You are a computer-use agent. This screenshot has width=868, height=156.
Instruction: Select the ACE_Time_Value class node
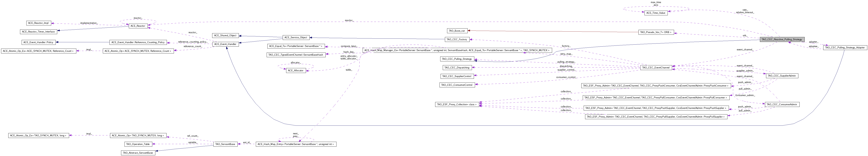point(656,13)
